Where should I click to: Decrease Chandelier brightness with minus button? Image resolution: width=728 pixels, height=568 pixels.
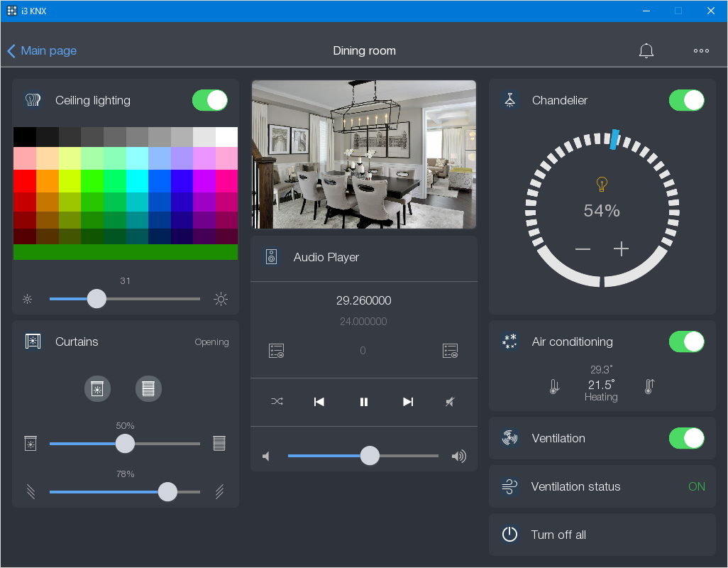point(583,249)
